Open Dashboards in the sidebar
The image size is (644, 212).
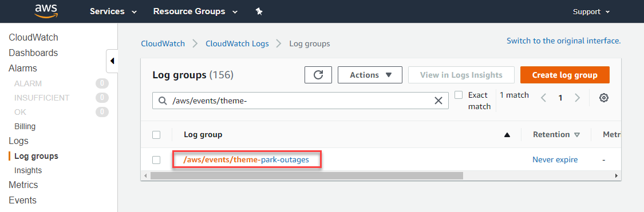33,53
